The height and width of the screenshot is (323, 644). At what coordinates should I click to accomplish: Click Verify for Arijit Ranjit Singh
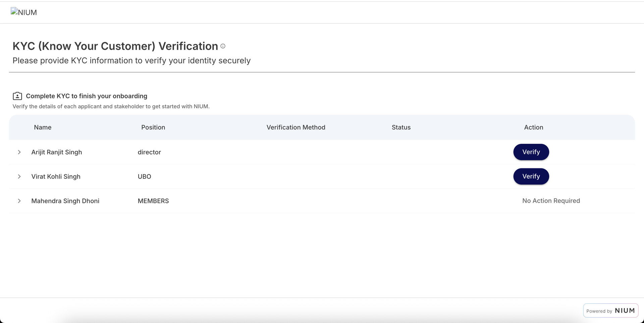pyautogui.click(x=531, y=152)
